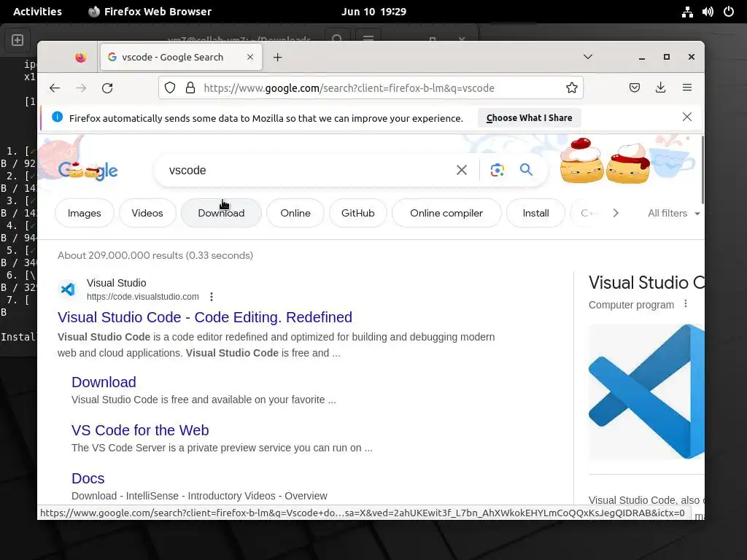
Task: List all tabs with the chevron
Action: click(x=588, y=57)
